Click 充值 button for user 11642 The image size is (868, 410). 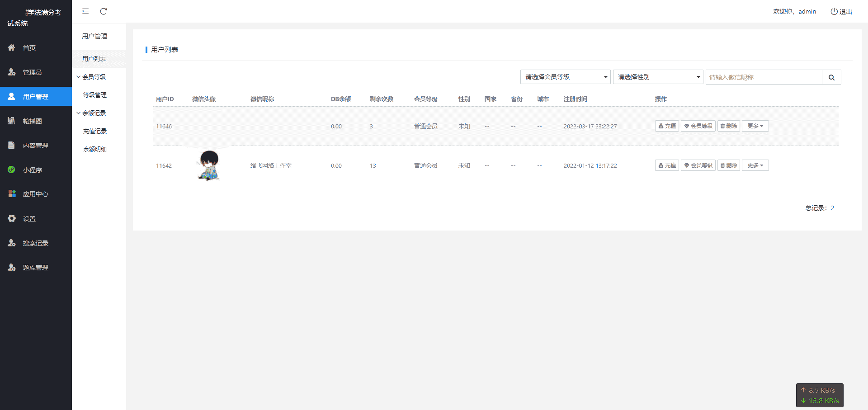667,165
